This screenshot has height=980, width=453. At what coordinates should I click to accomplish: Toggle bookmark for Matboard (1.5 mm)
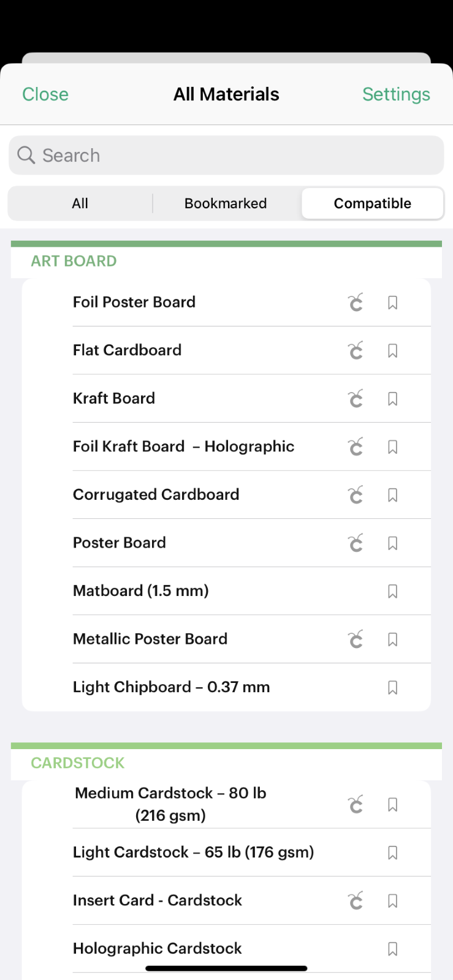[393, 591]
